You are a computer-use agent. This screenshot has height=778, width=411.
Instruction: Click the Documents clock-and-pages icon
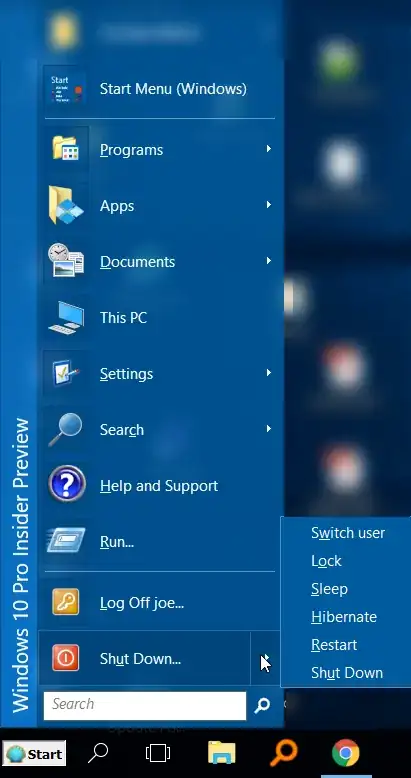pos(66,260)
